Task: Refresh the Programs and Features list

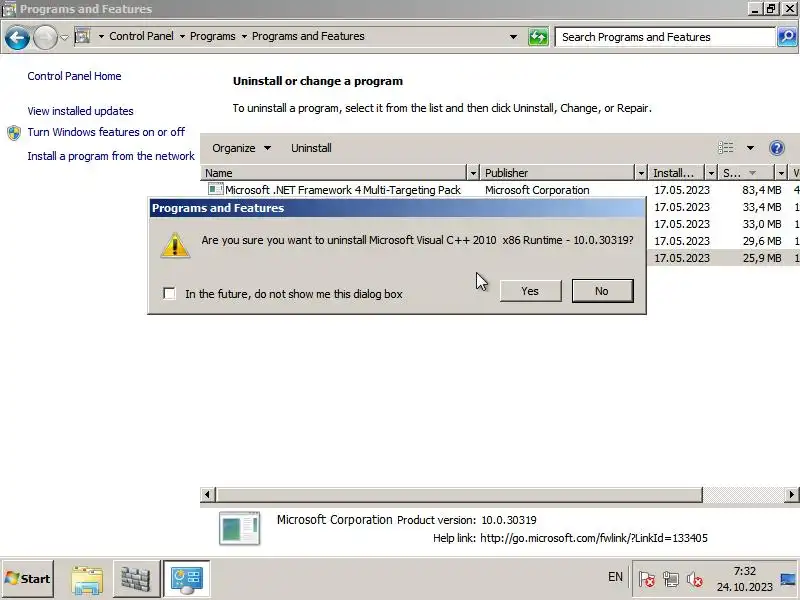Action: tap(538, 37)
